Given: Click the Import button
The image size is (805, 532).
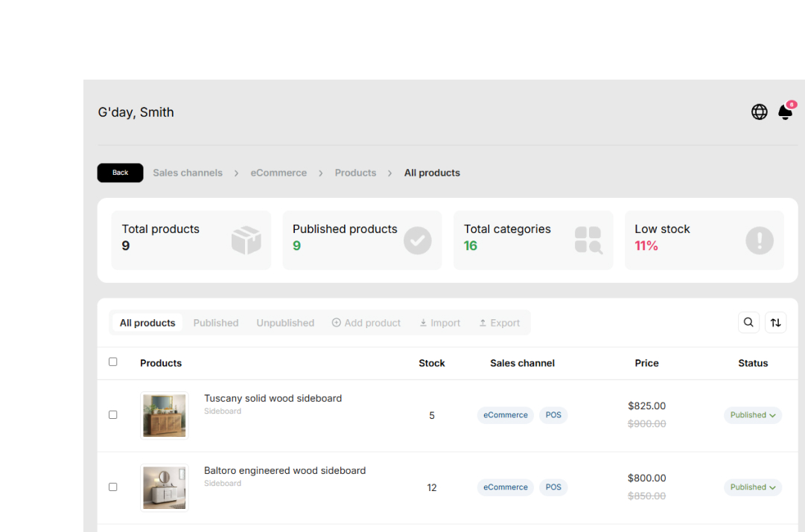Looking at the screenshot, I should coord(440,323).
